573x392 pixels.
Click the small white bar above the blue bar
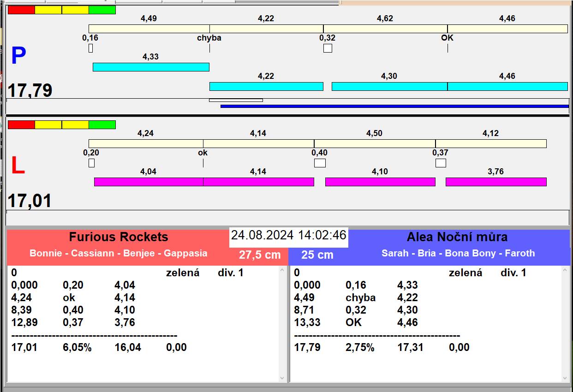click(236, 100)
